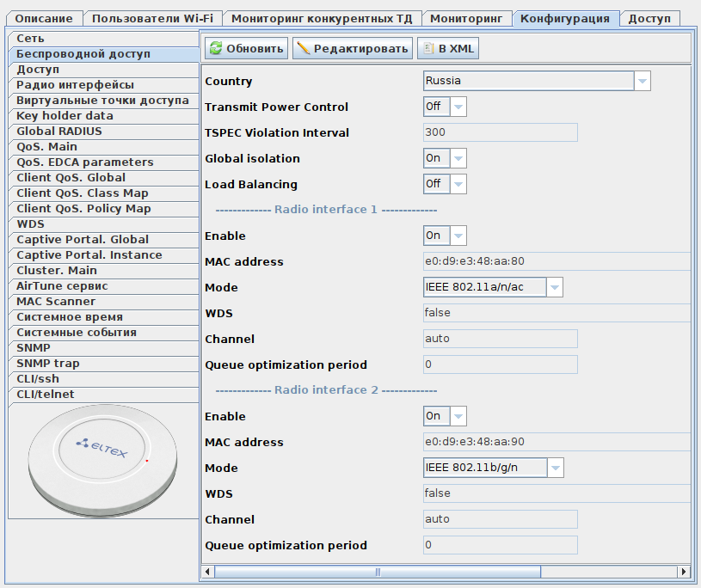Open the Описание tab
Screen dimensions: 701x588
pos(44,19)
